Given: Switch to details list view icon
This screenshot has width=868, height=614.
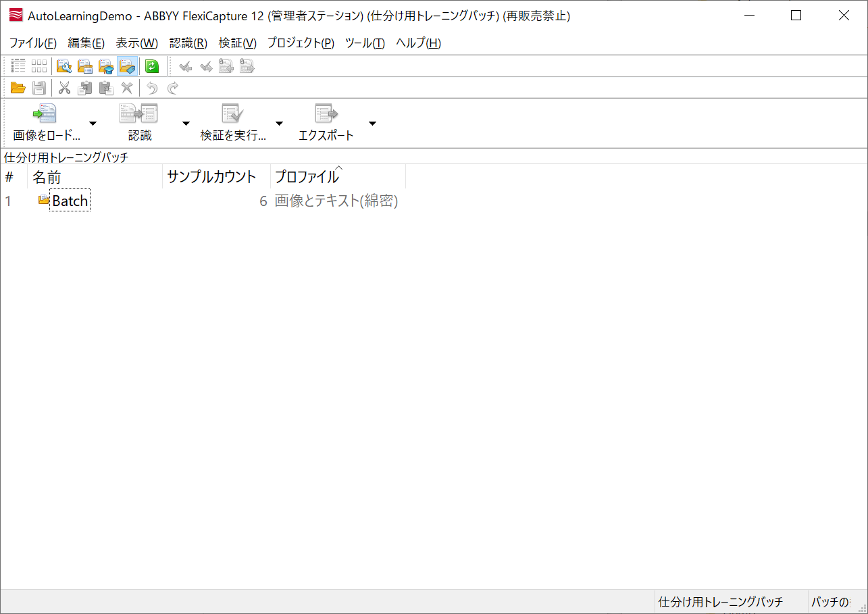Looking at the screenshot, I should [19, 66].
